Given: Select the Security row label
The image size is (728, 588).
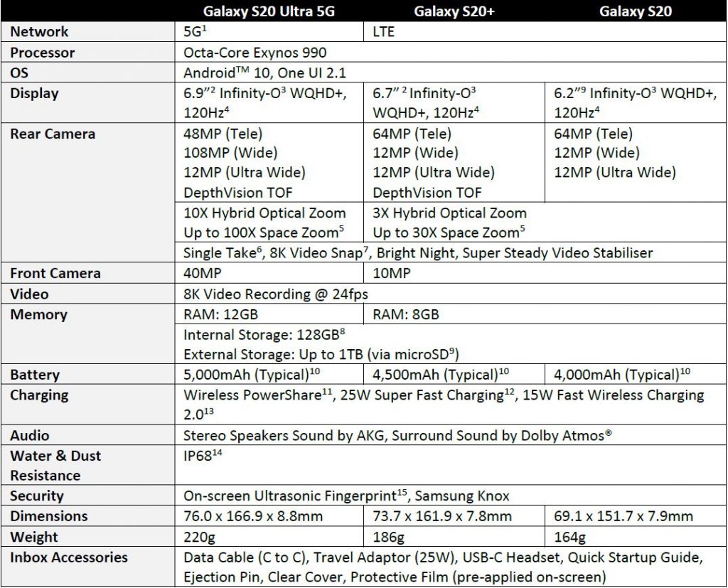Looking at the screenshot, I should click(x=37, y=496).
